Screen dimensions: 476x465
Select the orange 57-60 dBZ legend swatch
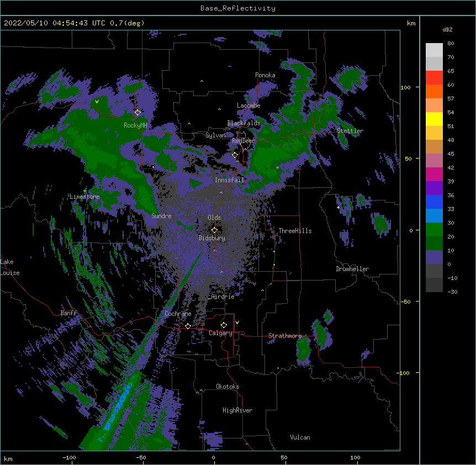434,91
